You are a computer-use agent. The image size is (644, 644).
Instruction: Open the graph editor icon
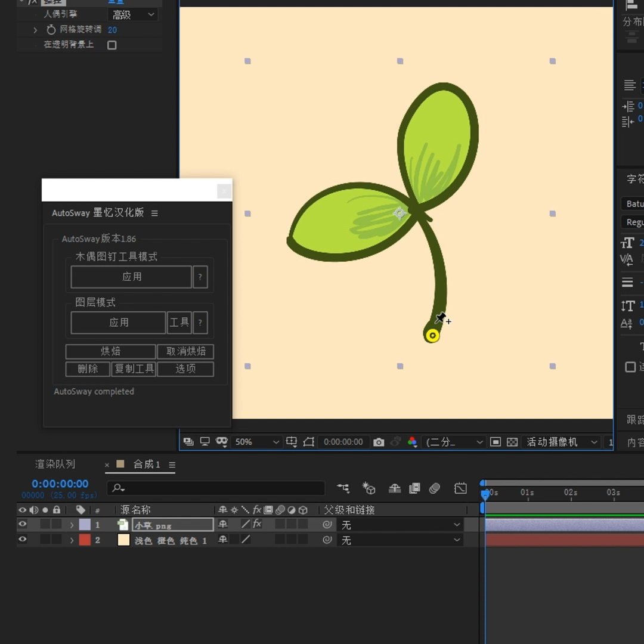coord(460,488)
